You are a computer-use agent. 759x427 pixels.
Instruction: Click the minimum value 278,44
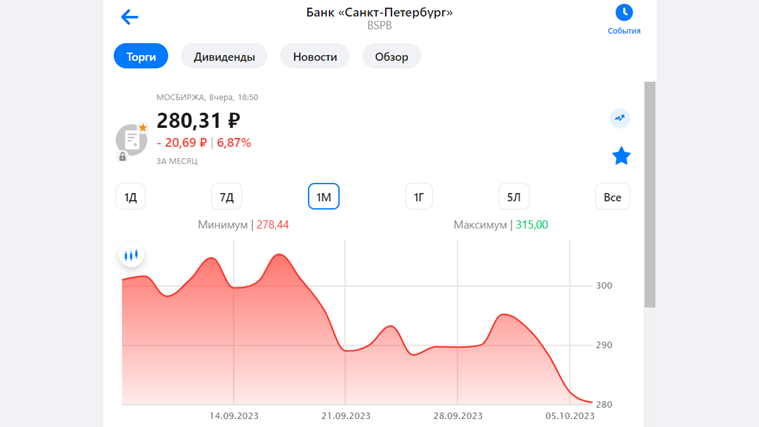[273, 225]
